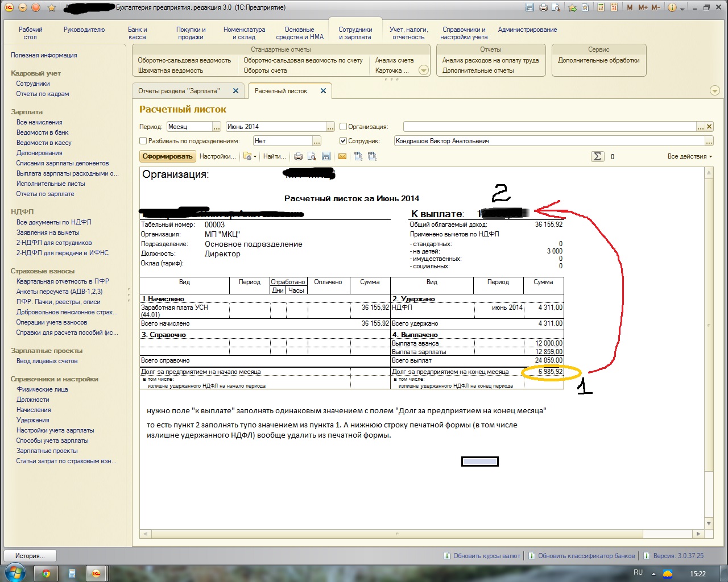Open the calendar icon in title bar
The height and width of the screenshot is (582, 728).
point(614,7)
